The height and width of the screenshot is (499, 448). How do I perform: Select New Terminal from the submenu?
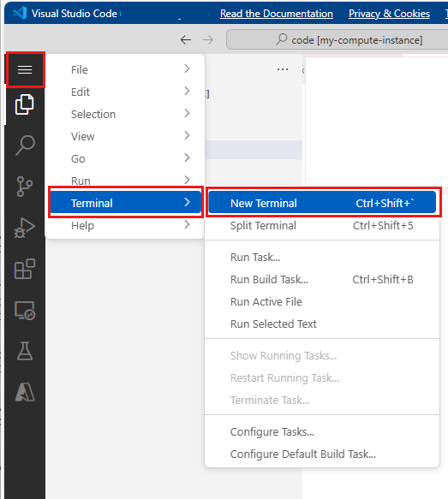[322, 203]
